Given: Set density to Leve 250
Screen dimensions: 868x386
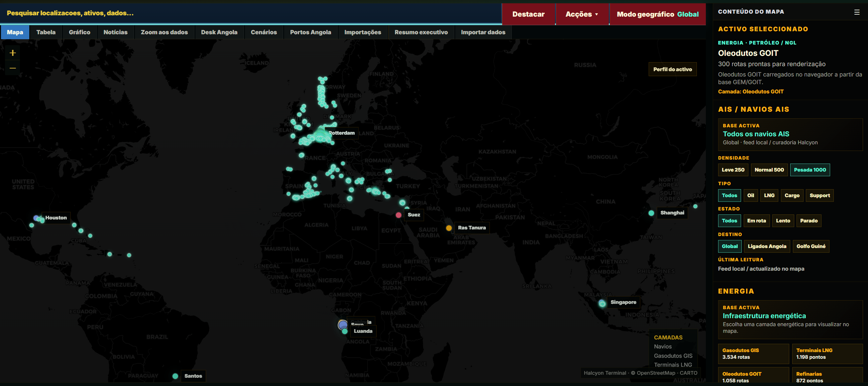Looking at the screenshot, I should tap(733, 170).
